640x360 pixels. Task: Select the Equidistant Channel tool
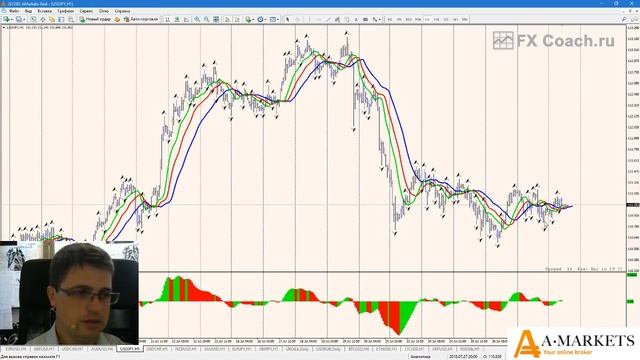pos(337,19)
